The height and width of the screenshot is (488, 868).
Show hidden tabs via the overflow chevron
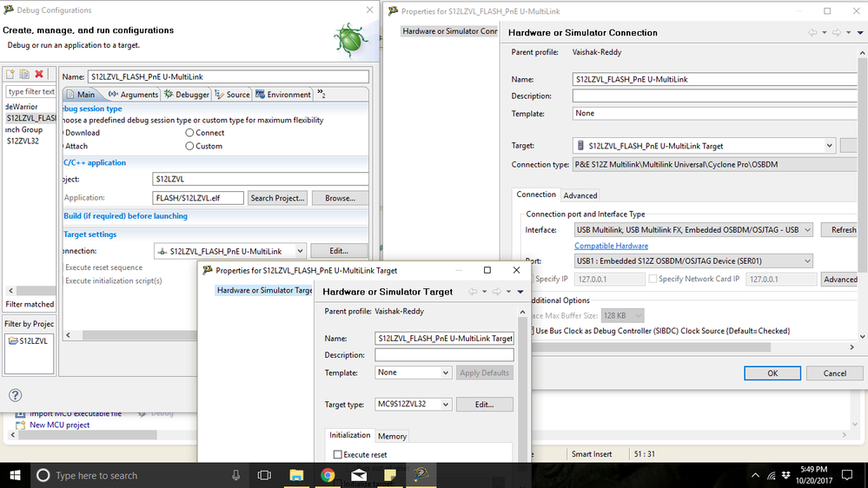321,94
